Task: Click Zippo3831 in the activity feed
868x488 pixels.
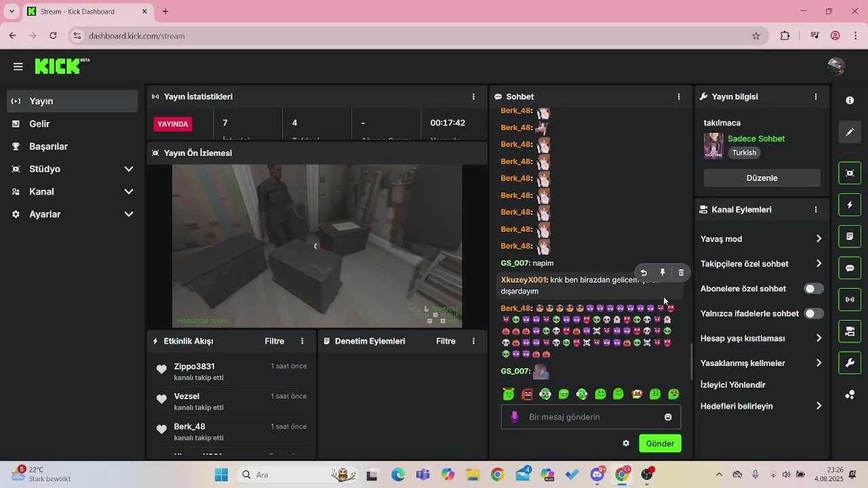Action: [194, 367]
